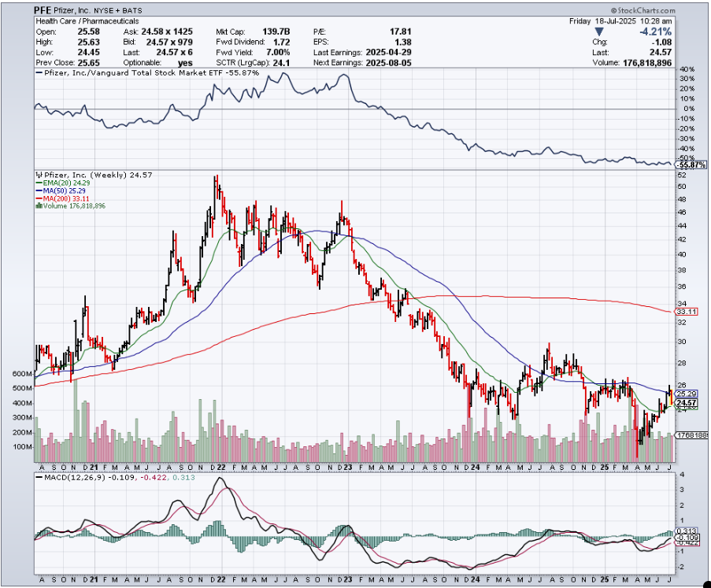Click the Bid value 24.57 x 979
The width and height of the screenshot is (711, 588).
[x=169, y=42]
